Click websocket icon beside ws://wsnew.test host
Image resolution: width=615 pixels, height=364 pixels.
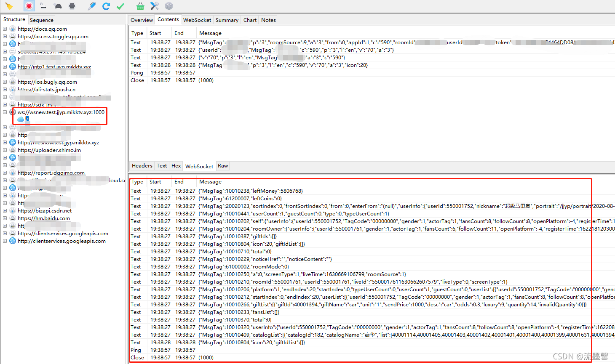pyautogui.click(x=13, y=112)
